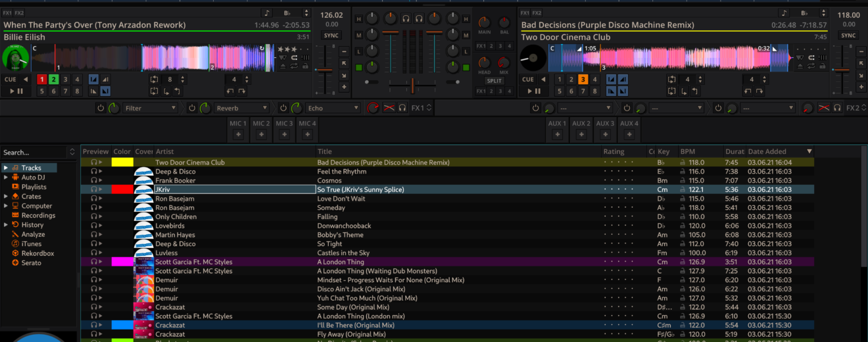This screenshot has height=342, width=868.
Task: Click the keylock note icon on Billie Eilish deck
Action: coord(266,13)
